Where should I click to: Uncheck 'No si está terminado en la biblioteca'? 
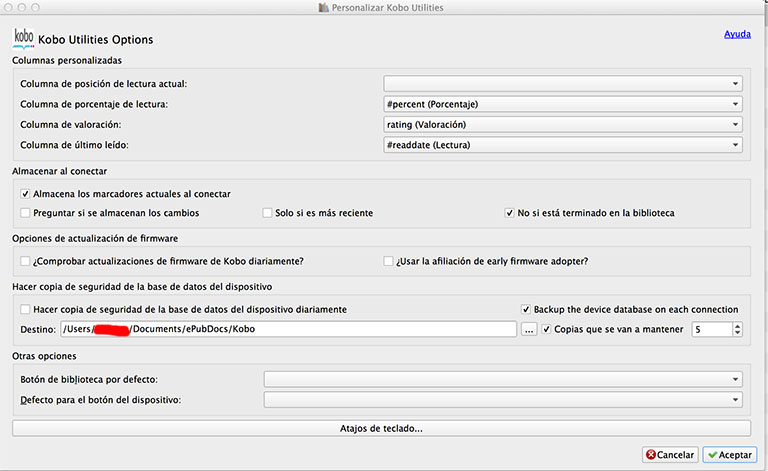(x=509, y=213)
